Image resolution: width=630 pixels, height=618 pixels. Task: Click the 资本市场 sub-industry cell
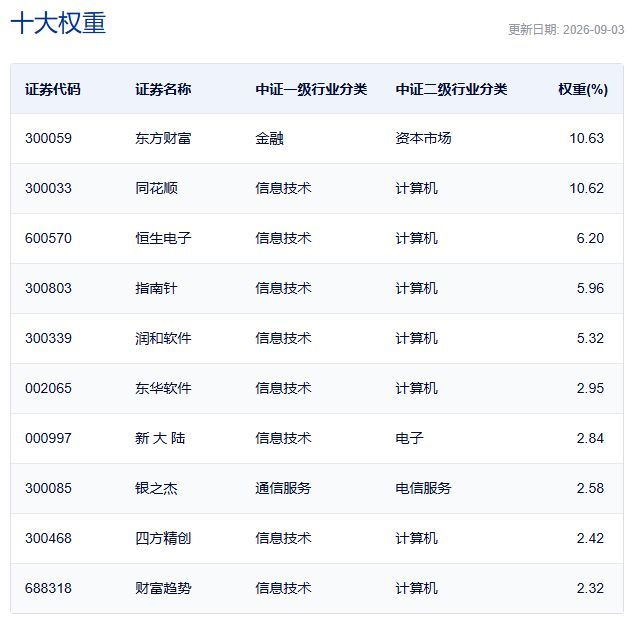[x=423, y=138]
